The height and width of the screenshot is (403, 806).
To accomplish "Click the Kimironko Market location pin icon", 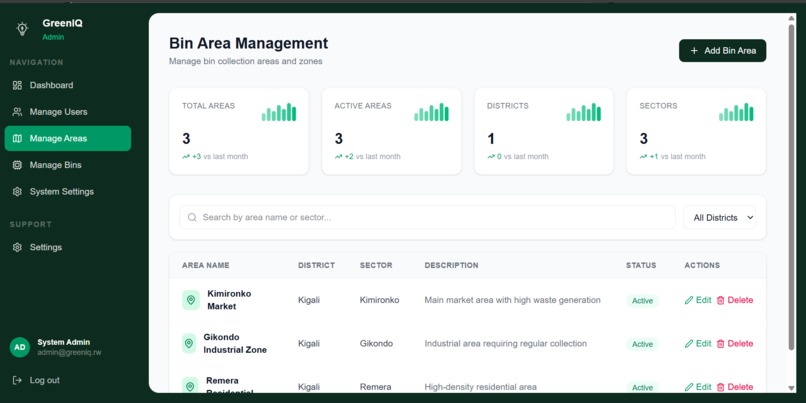I will pos(191,300).
